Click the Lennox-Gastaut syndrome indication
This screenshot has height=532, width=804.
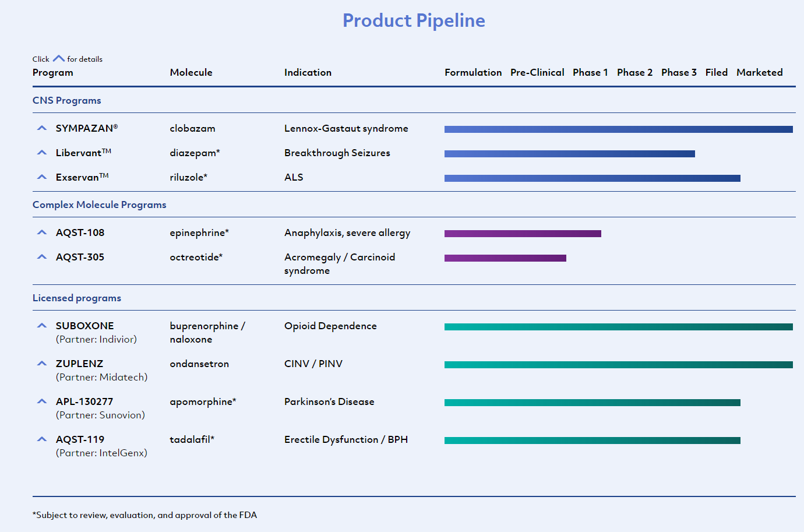[346, 128]
